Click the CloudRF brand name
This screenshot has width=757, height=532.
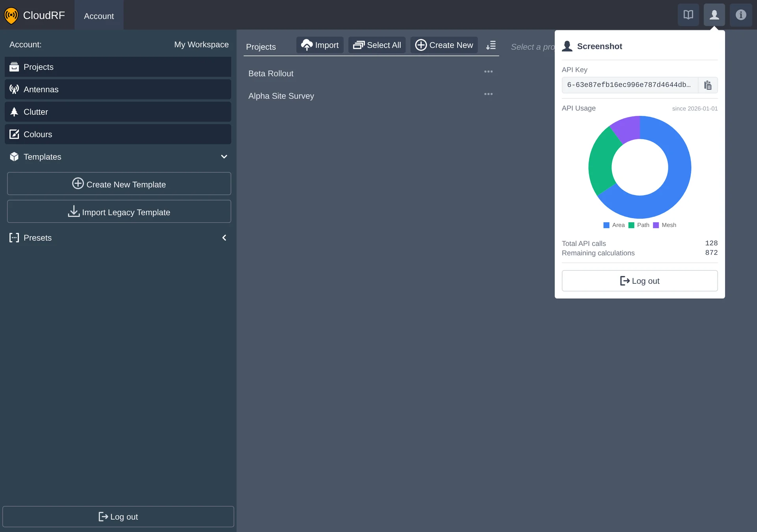pyautogui.click(x=44, y=15)
